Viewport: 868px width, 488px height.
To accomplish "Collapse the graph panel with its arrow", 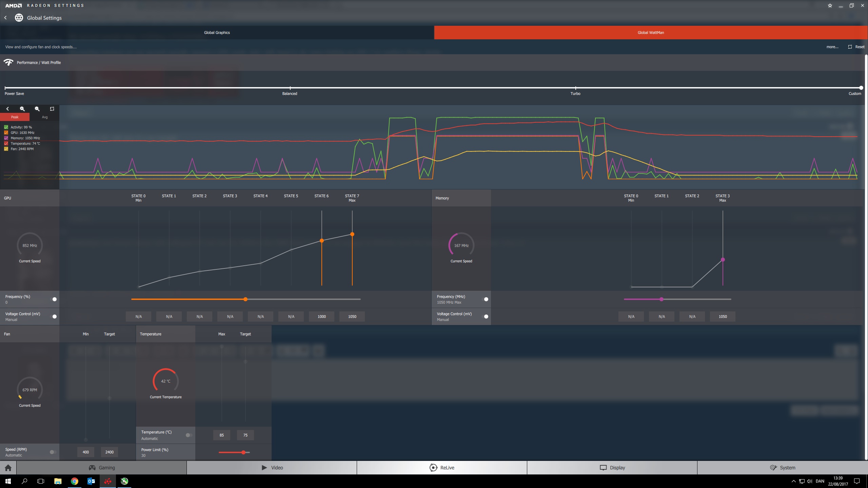I will coord(7,109).
